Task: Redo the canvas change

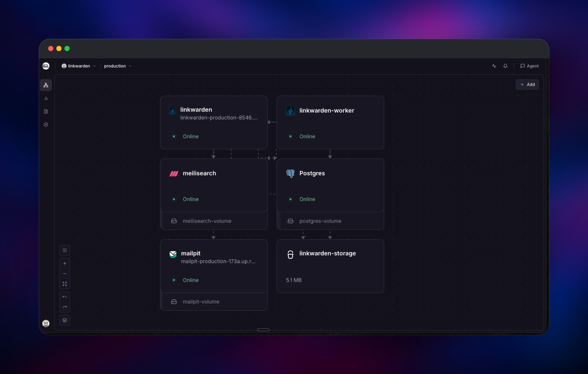Action: 65,307
